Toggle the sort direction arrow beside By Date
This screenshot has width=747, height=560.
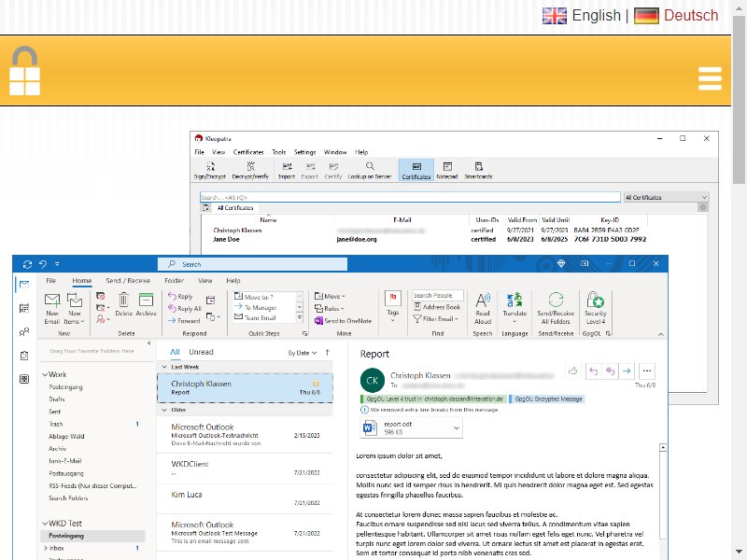point(328,353)
